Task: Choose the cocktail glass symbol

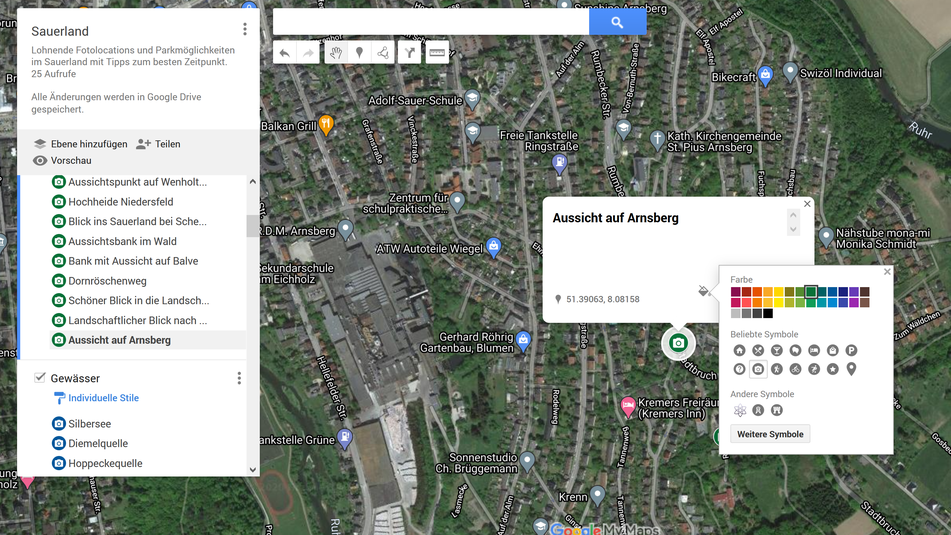Action: pyautogui.click(x=777, y=351)
